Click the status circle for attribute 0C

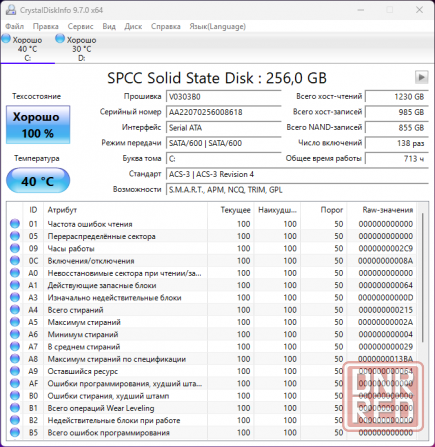(x=15, y=261)
